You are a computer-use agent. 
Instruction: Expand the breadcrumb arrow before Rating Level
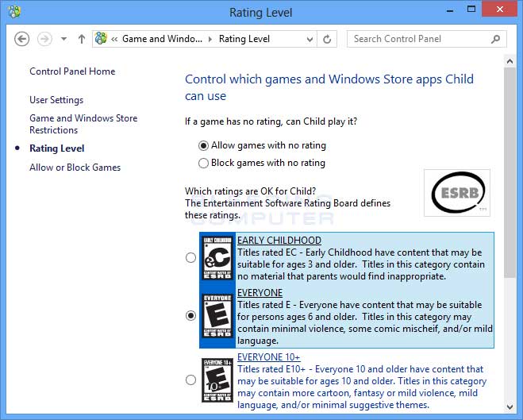(x=210, y=39)
